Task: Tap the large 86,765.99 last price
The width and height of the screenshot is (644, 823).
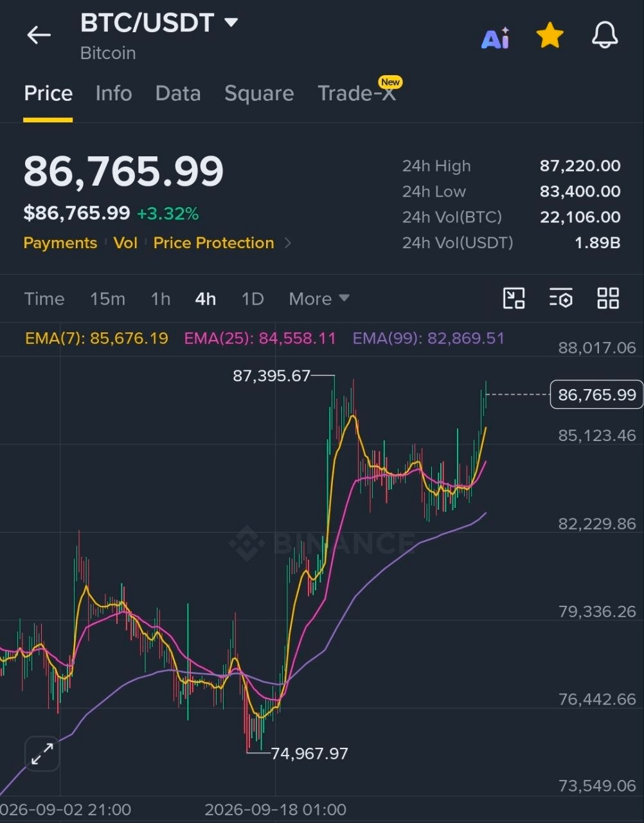Action: click(123, 171)
